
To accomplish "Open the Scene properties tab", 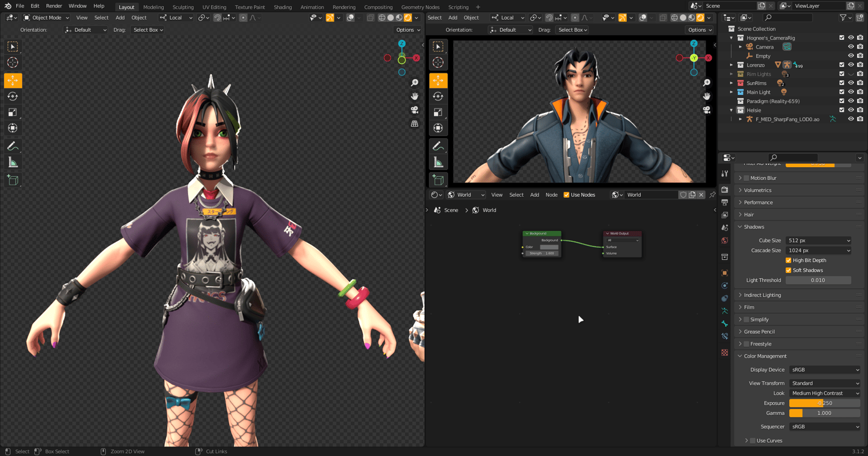I will (725, 227).
